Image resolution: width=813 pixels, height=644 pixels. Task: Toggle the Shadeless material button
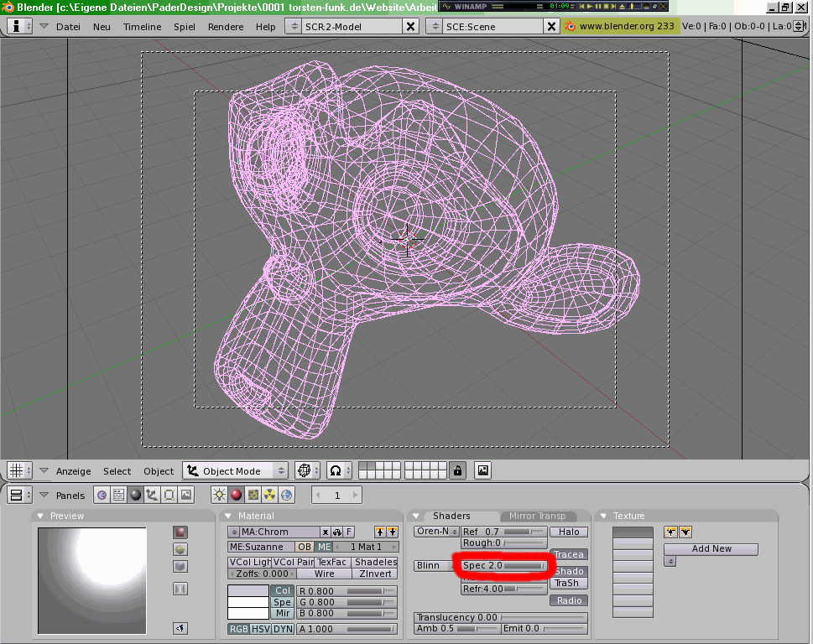point(375,562)
